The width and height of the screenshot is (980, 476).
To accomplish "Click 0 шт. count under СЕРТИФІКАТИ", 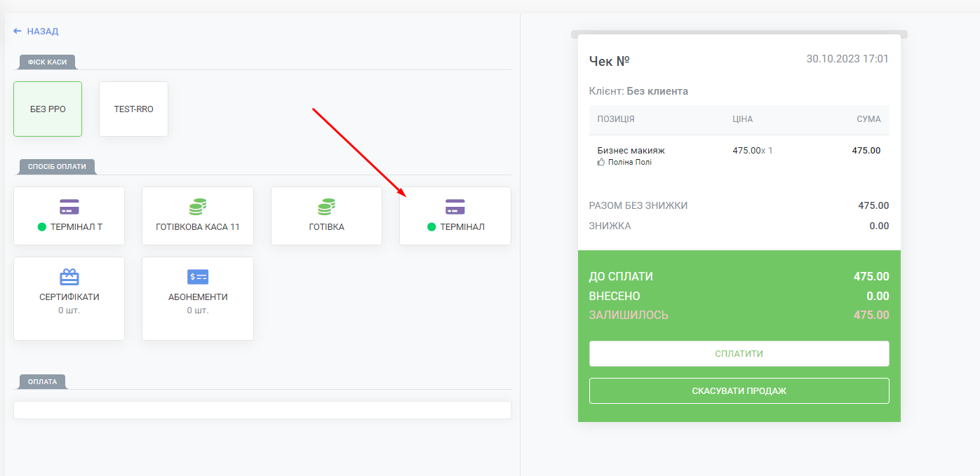I will pyautogui.click(x=69, y=310).
